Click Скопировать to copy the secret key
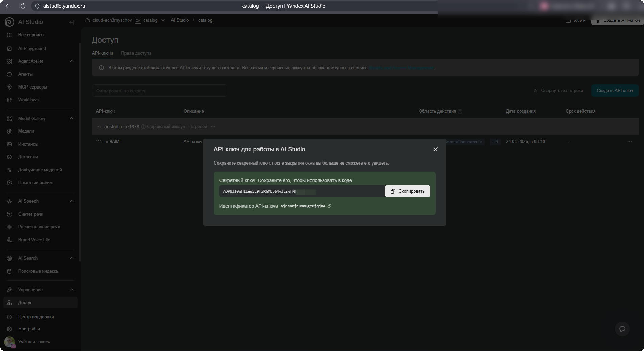 click(408, 191)
